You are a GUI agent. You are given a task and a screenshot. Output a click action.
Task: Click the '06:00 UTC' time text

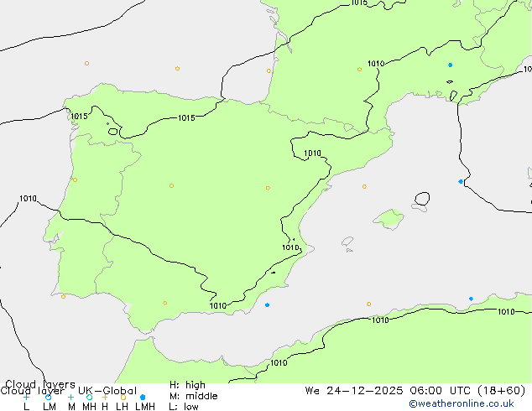coord(440,391)
